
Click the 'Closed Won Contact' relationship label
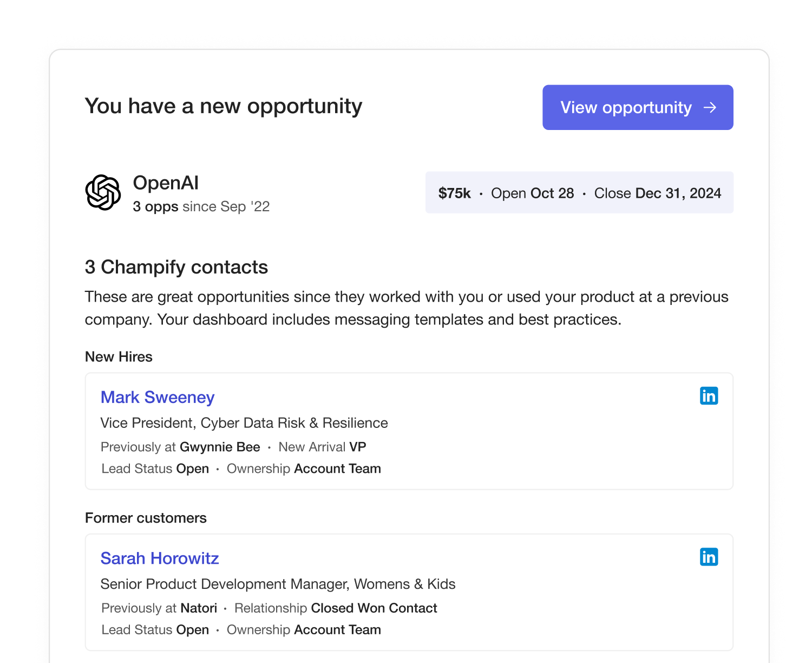point(374,608)
